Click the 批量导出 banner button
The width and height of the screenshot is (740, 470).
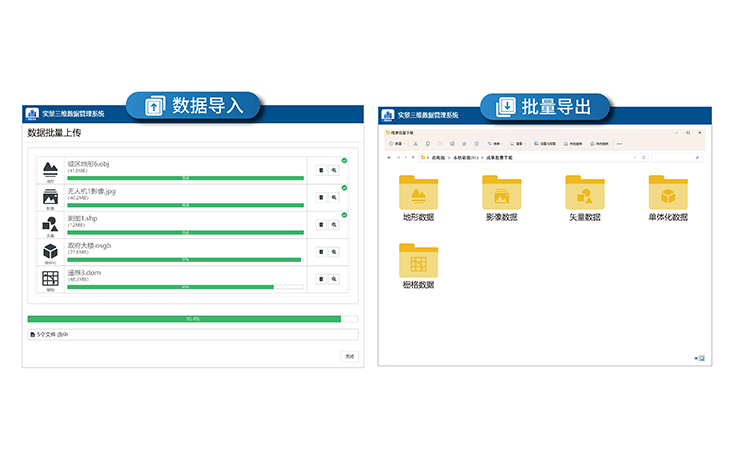click(545, 106)
